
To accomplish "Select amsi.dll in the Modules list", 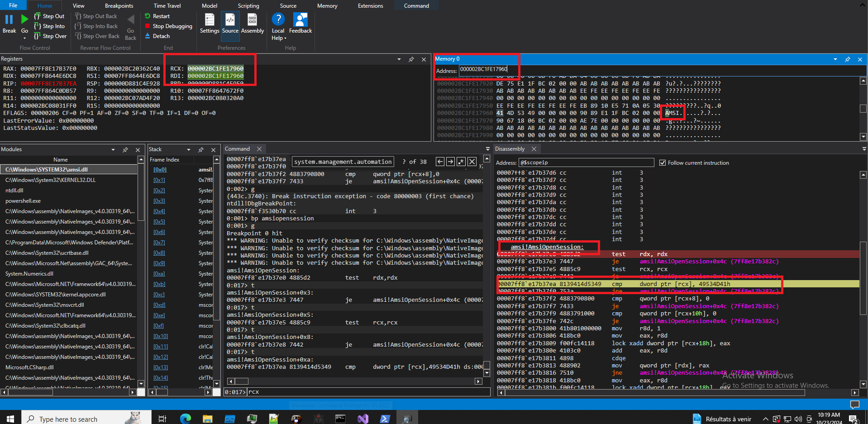I will point(47,170).
